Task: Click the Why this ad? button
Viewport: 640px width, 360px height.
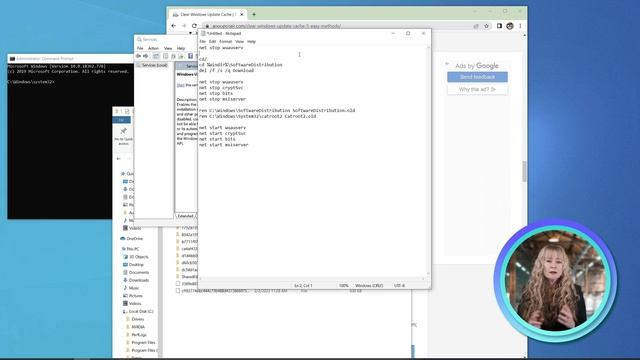Action: [477, 89]
